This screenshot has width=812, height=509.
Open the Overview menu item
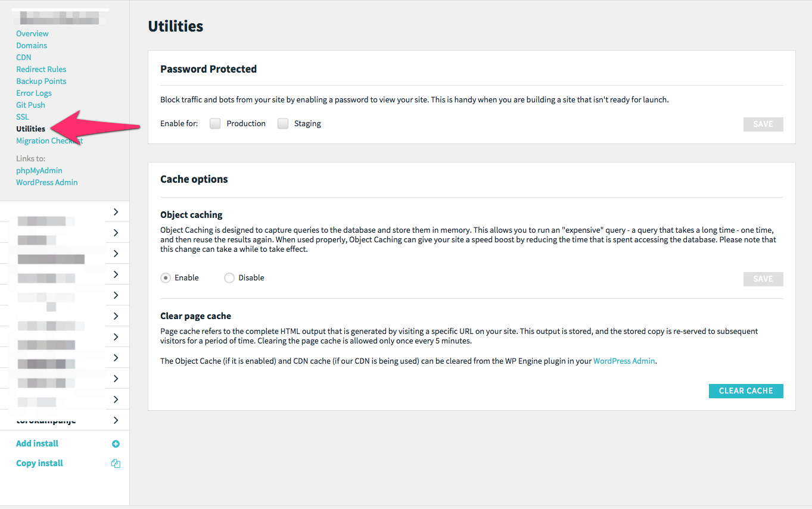[32, 34]
